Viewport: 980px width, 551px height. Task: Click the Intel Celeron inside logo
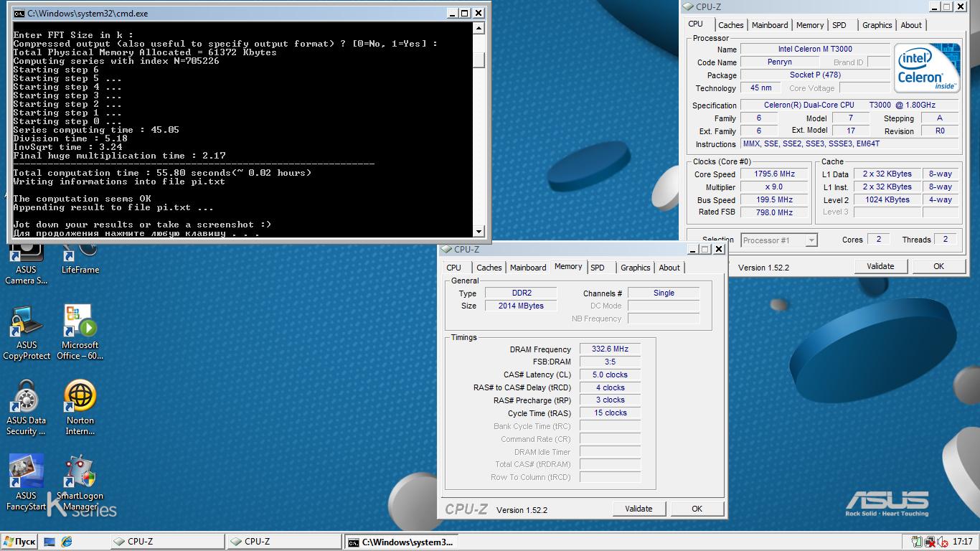926,67
